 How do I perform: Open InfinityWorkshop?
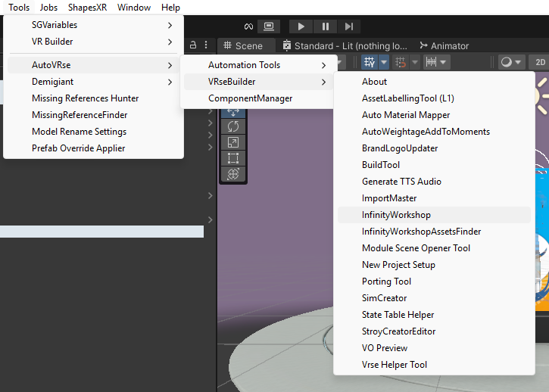(x=434, y=215)
